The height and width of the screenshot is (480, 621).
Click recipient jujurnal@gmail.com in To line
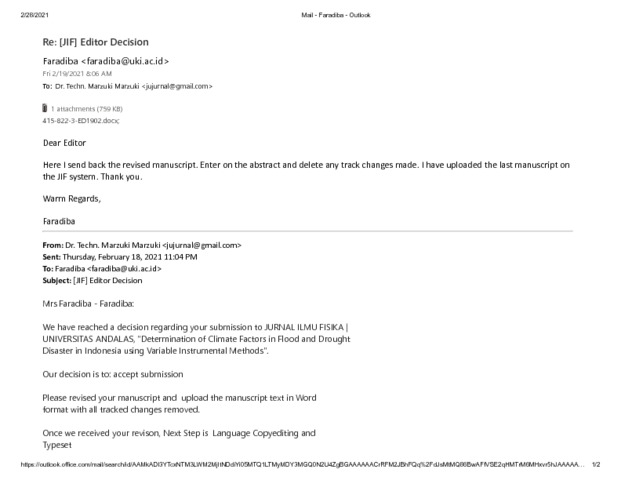tap(177, 86)
